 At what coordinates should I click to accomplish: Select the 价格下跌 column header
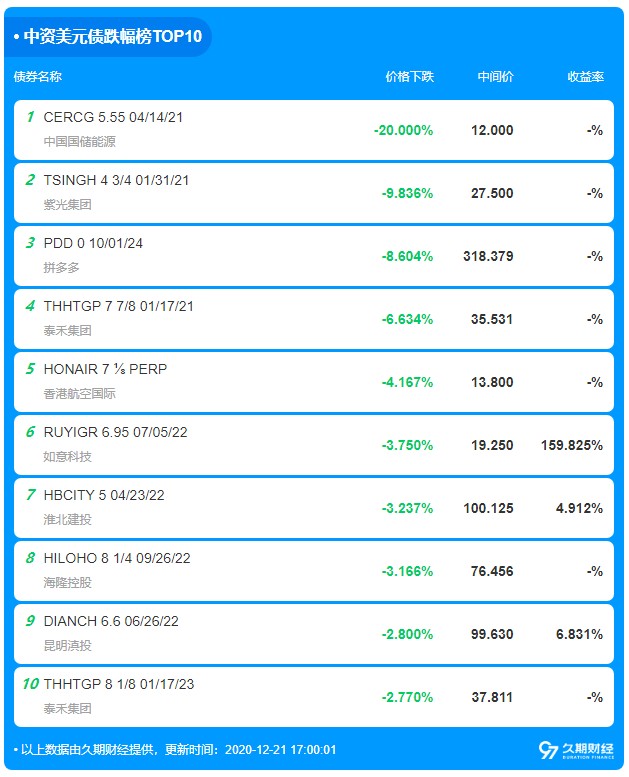click(409, 77)
